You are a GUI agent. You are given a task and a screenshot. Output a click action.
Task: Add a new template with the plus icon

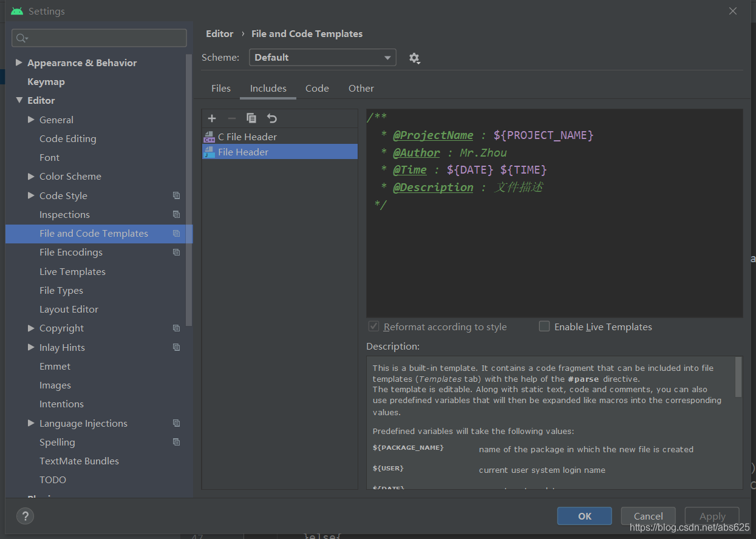point(211,118)
